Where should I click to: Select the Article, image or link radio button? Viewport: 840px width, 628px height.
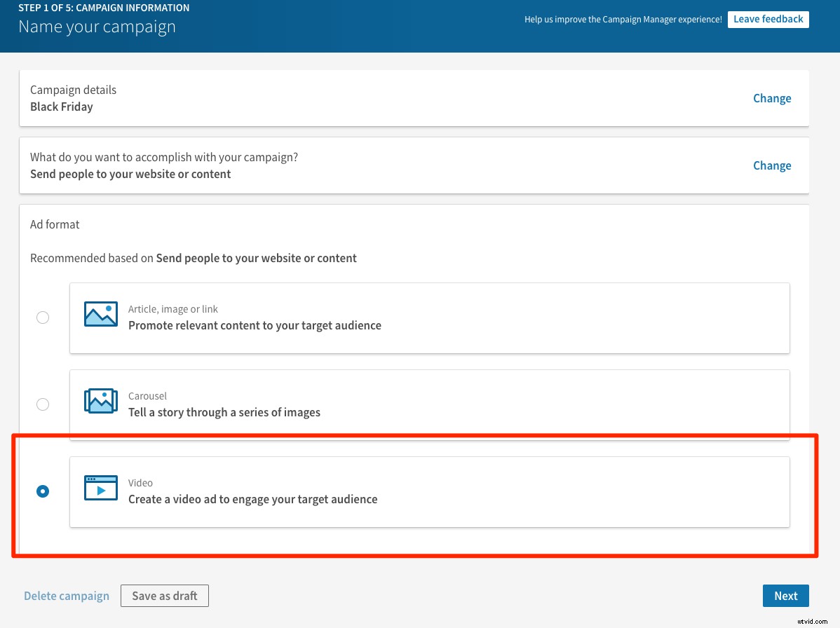click(x=43, y=318)
